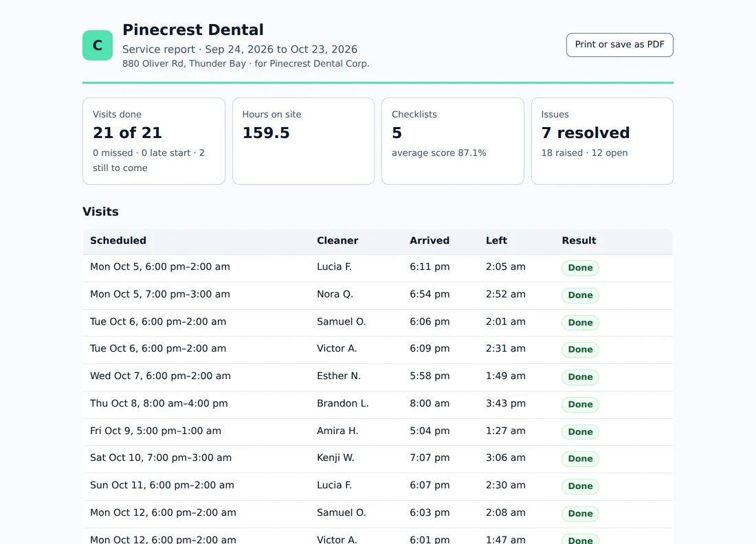Image resolution: width=756 pixels, height=544 pixels.
Task: Select the Thu Oct 8, 8:00 am–4:00 pm visit
Action: click(x=159, y=404)
